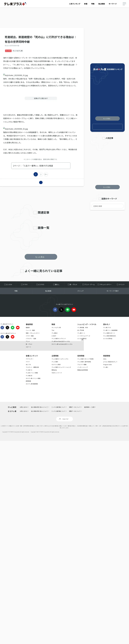Open the hamburger menu icon in header
Viewport: 129px width, 644px height.
click(124, 4)
